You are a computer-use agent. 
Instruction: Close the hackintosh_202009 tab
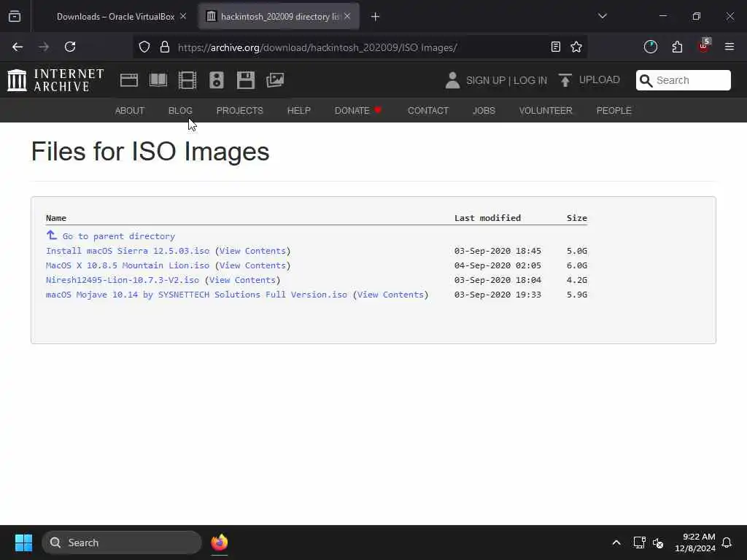pos(348,16)
